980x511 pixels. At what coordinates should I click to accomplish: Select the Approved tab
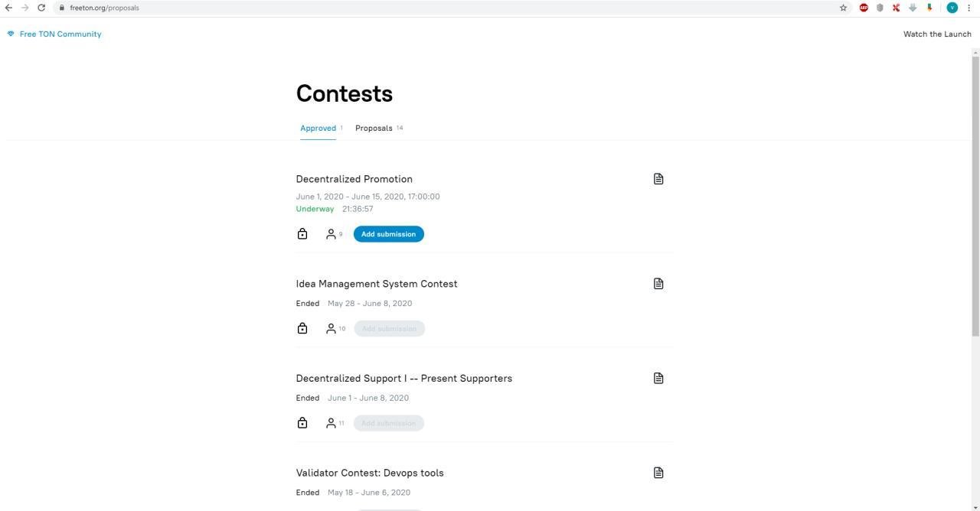(318, 129)
